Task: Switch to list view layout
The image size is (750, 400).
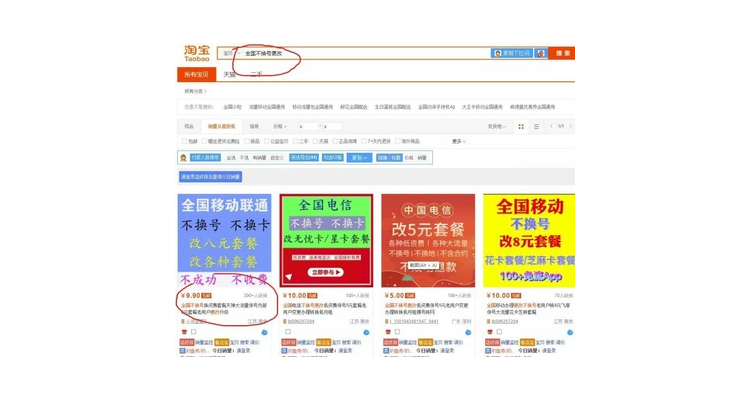Action: [x=536, y=126]
